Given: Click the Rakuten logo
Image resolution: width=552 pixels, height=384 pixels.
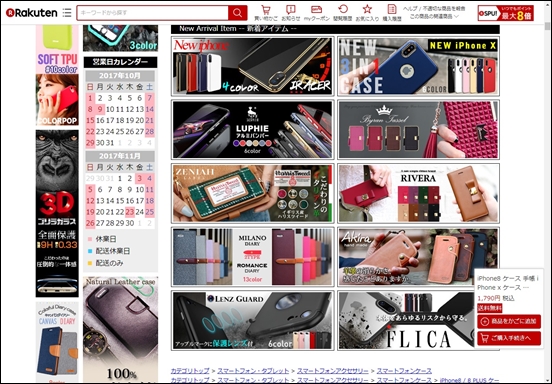Looking at the screenshot, I should click(x=32, y=13).
